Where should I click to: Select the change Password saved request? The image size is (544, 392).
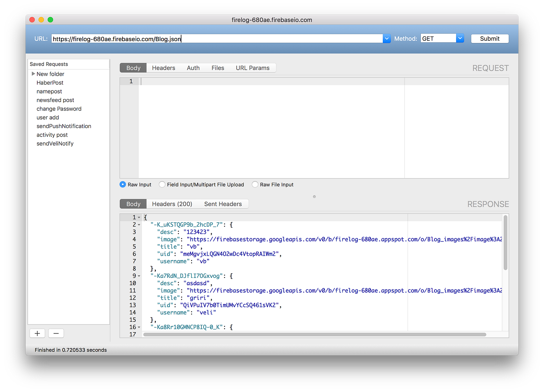59,109
